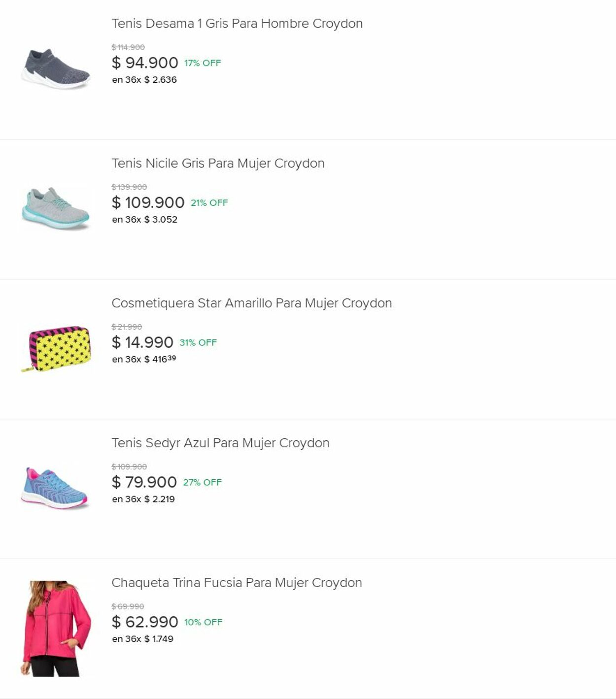Screen dimensions: 616x699
Task: Open Cosmetiquera Star Amarillo product title
Action: pyautogui.click(x=251, y=303)
